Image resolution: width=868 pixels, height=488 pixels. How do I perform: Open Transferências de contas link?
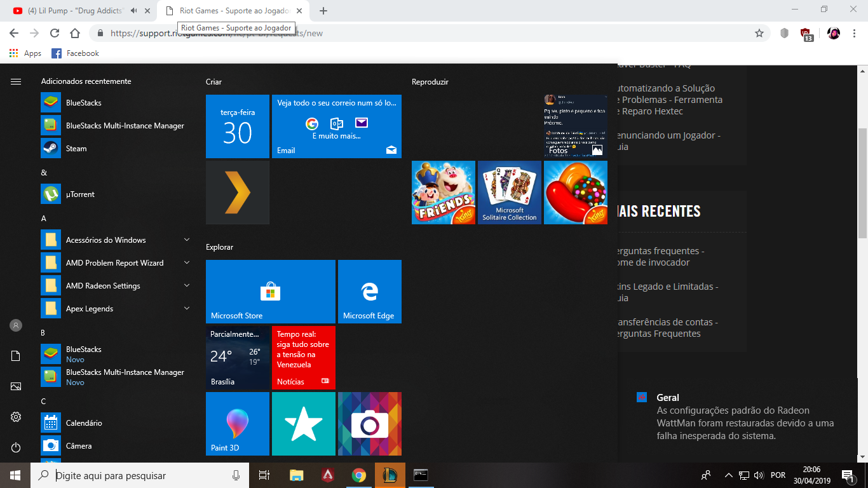(668, 328)
